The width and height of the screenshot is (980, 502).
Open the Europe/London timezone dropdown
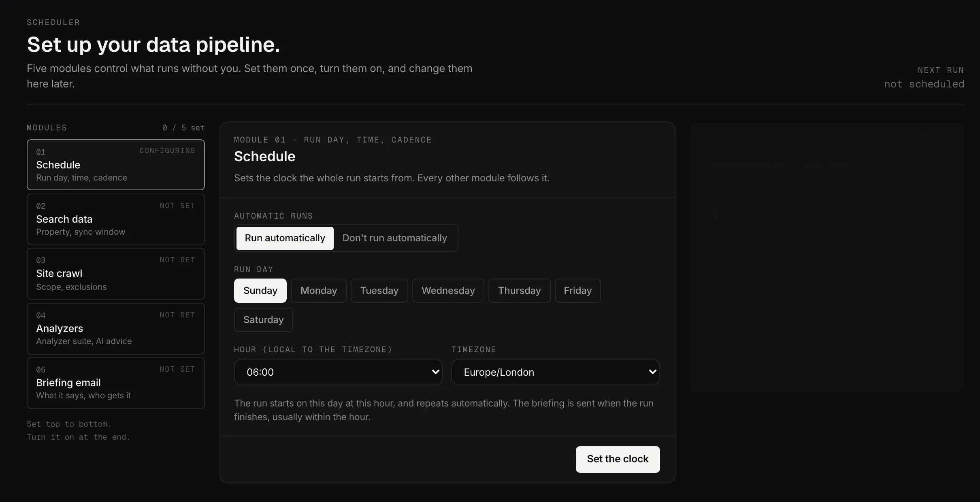pos(556,372)
